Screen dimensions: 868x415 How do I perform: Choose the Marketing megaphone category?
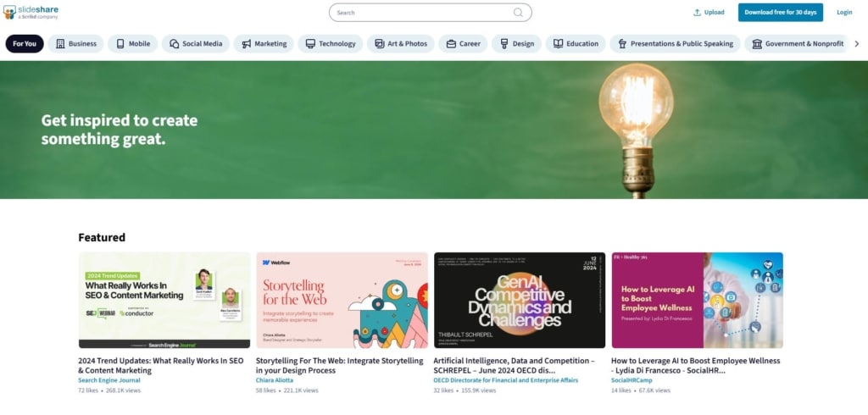(264, 44)
